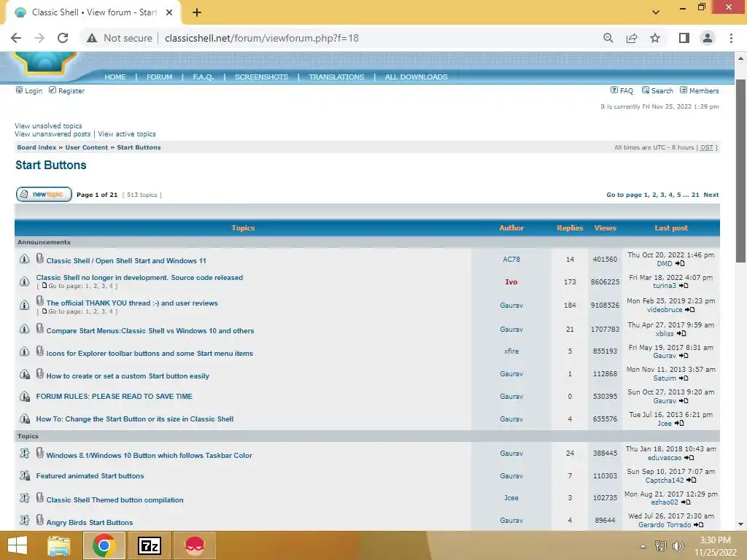This screenshot has height=560, width=747.
Task: Click the page vertical scrollbar thumb
Action: (x=740, y=171)
